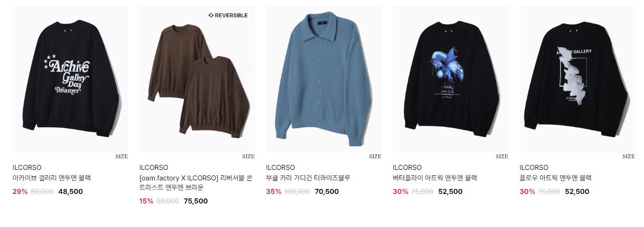Viewport: 644px width, 227px height.
Task: Open ILCORSO brand link above the blue cardigan title
Action: click(281, 167)
